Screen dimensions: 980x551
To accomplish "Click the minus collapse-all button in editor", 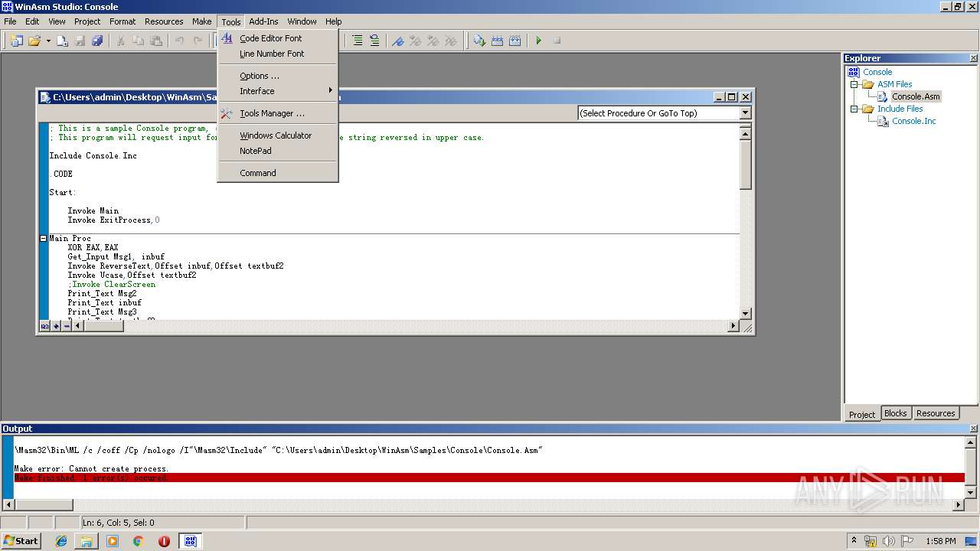I will coord(67,326).
